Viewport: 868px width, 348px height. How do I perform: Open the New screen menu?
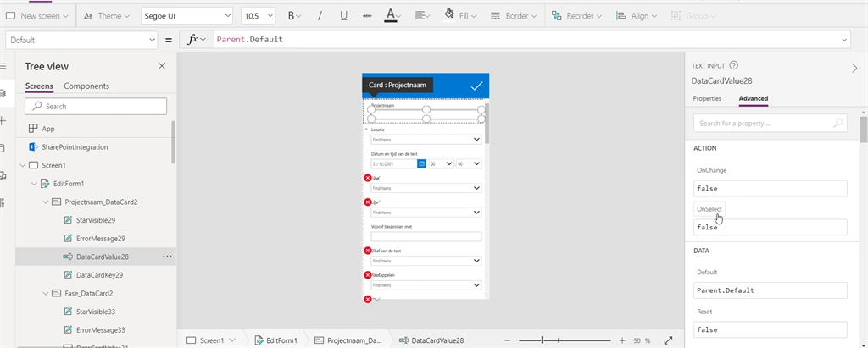click(x=37, y=16)
